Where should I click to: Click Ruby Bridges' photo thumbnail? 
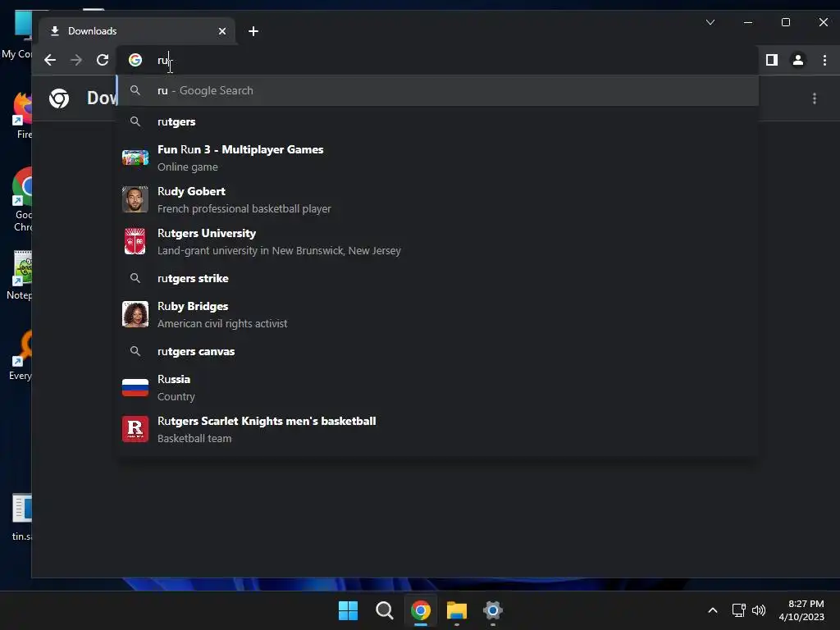[x=135, y=314]
